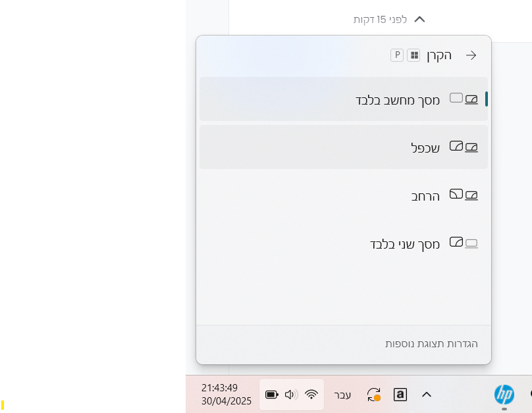Click the PC screen only monitor icon
This screenshot has width=532, height=413.
click(x=464, y=99)
